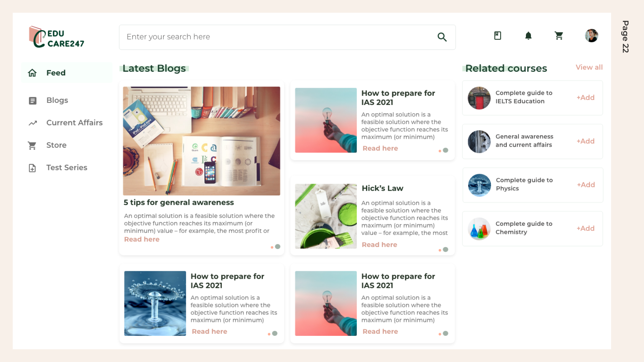Go to Blogs in sidebar

click(x=57, y=100)
